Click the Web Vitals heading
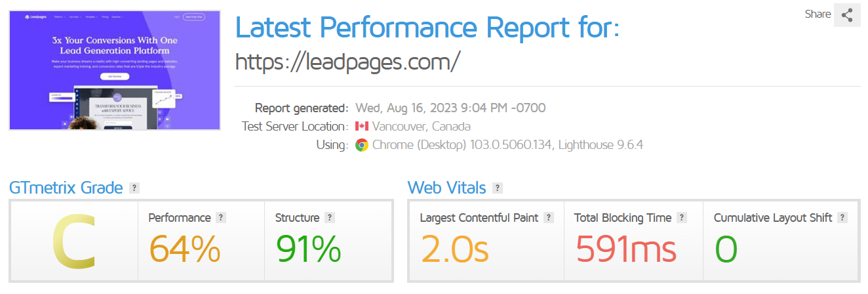868x294 pixels. coord(446,188)
